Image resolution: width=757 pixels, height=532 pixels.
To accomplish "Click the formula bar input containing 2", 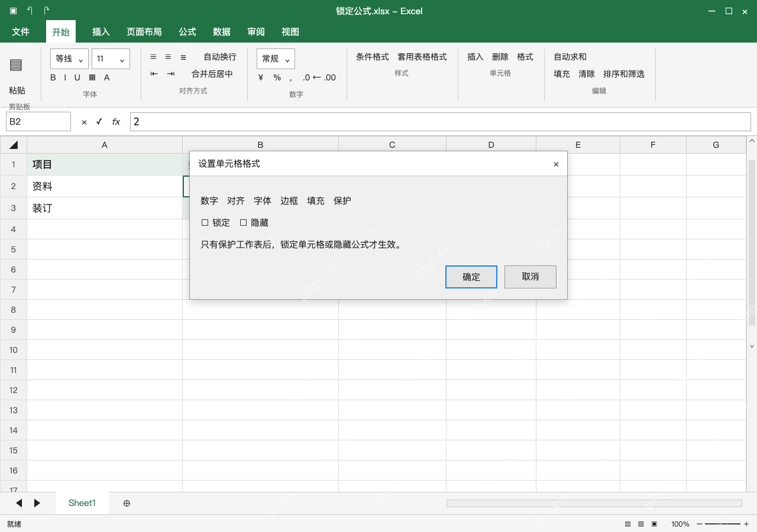I will 441,122.
